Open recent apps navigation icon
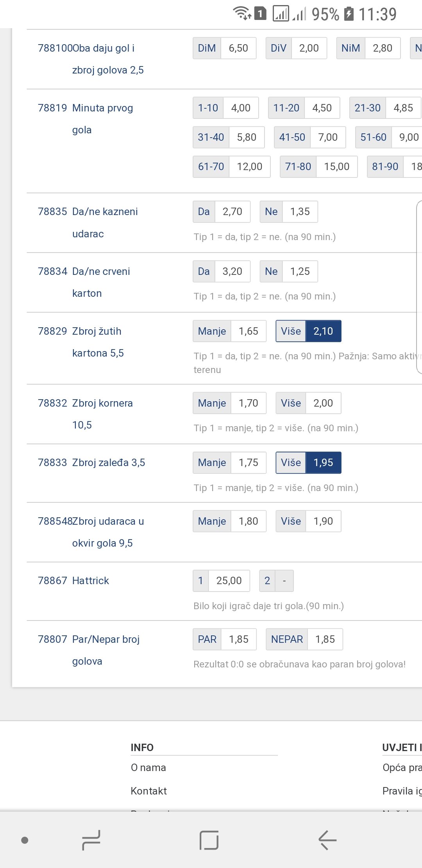 [91, 840]
